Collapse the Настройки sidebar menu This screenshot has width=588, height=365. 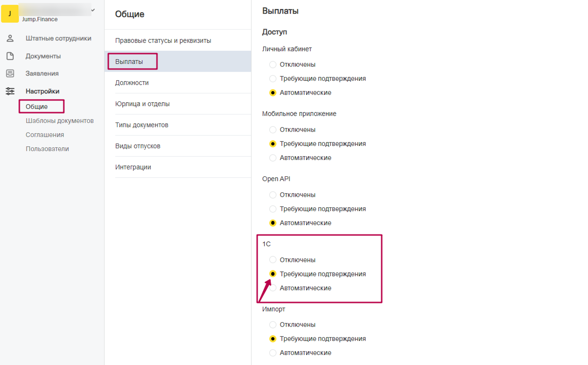[x=42, y=91]
